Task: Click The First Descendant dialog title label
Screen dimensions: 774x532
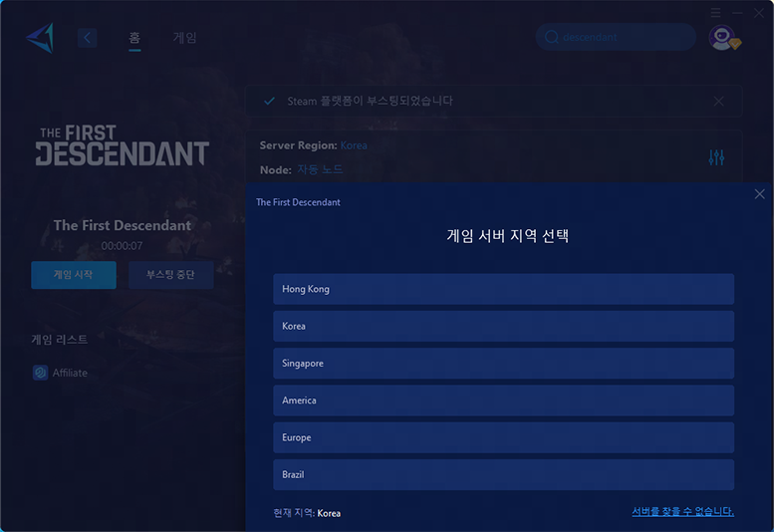Action: 298,202
